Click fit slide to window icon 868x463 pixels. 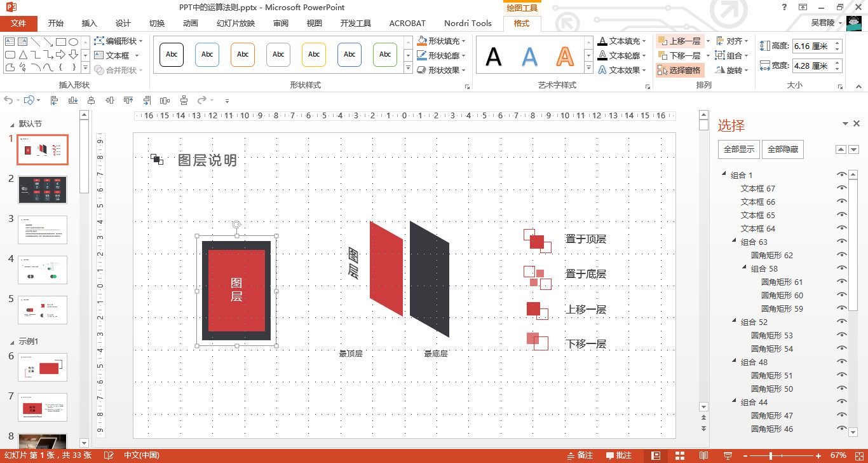point(858,455)
